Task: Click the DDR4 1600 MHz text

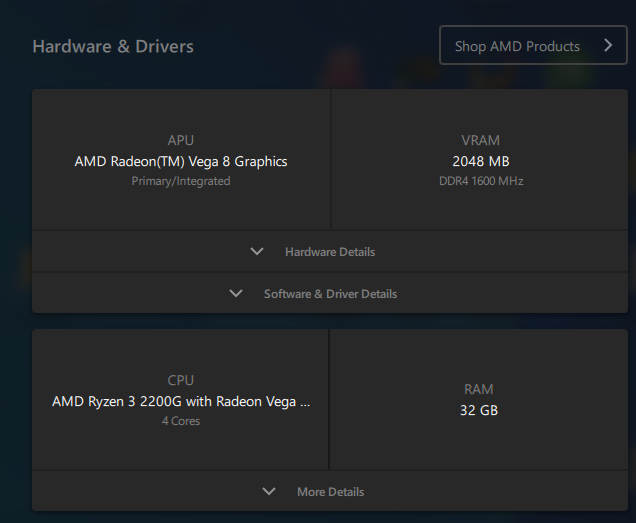Action: 481,181
